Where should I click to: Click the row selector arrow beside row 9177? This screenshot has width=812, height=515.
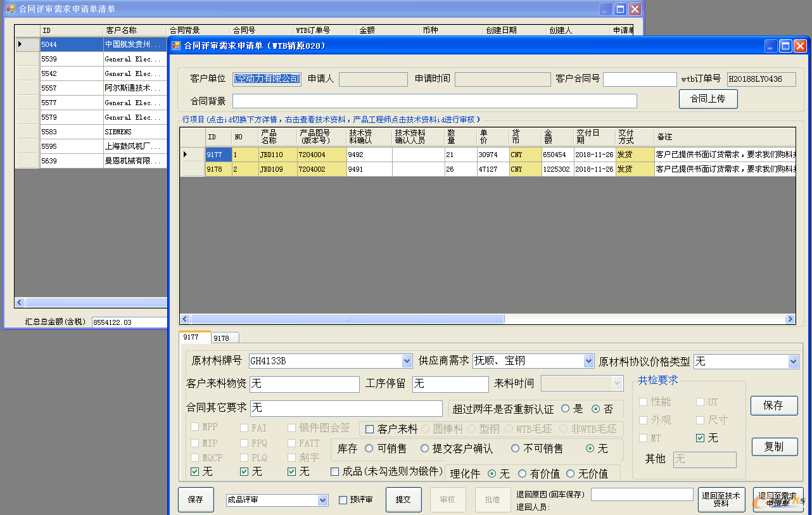pos(186,154)
